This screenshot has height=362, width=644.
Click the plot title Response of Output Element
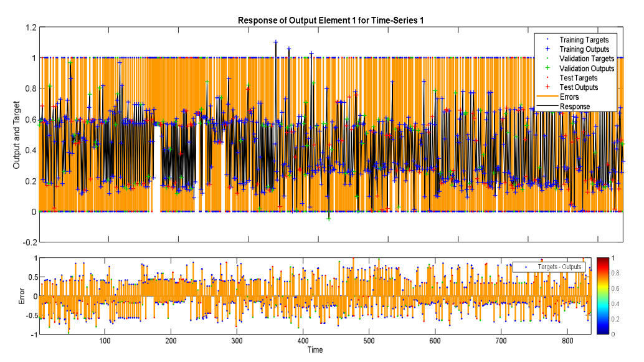(x=331, y=21)
